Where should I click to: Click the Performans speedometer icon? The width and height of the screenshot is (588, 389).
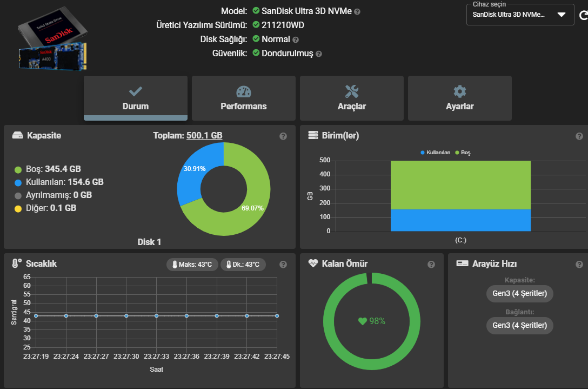tap(244, 91)
